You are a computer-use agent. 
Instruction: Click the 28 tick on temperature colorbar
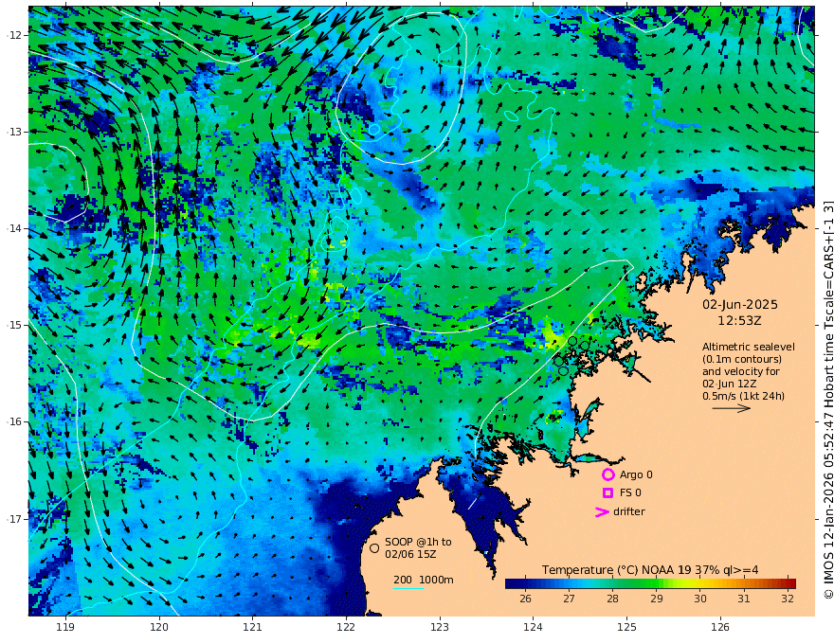[613, 599]
